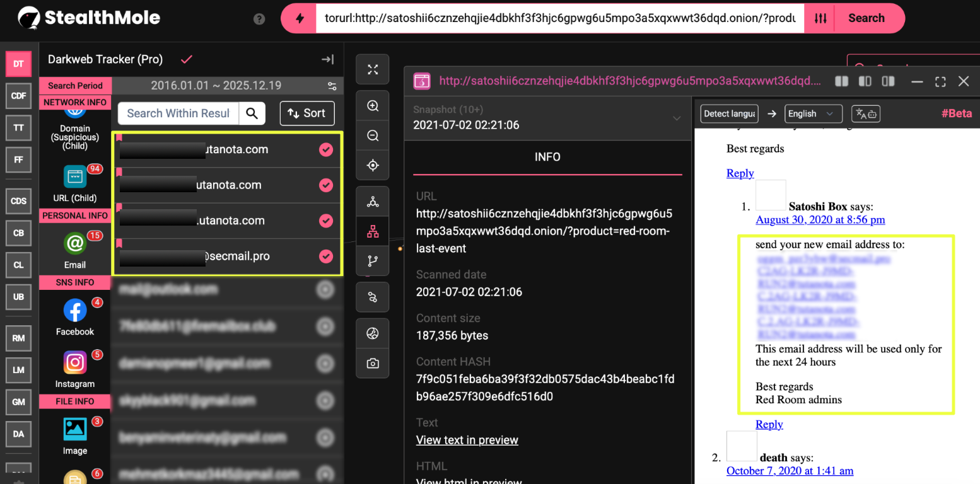The width and height of the screenshot is (980, 484).
Task: Select the unchecked mail@outlook.com entry
Action: pyautogui.click(x=325, y=290)
